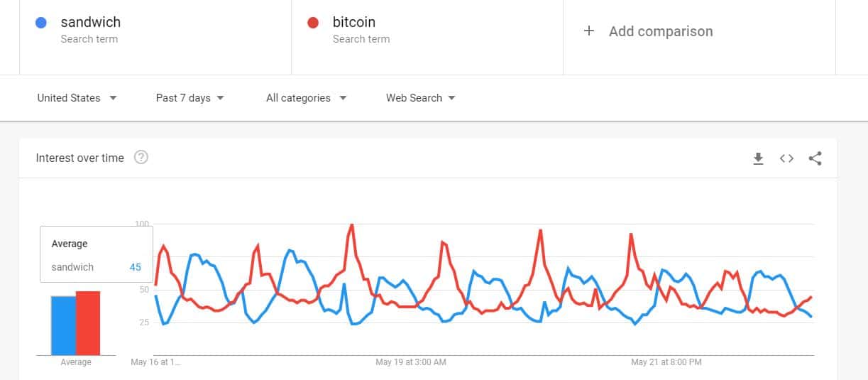Open help for Interest over time
Screen dimensions: 868x380
click(141, 158)
